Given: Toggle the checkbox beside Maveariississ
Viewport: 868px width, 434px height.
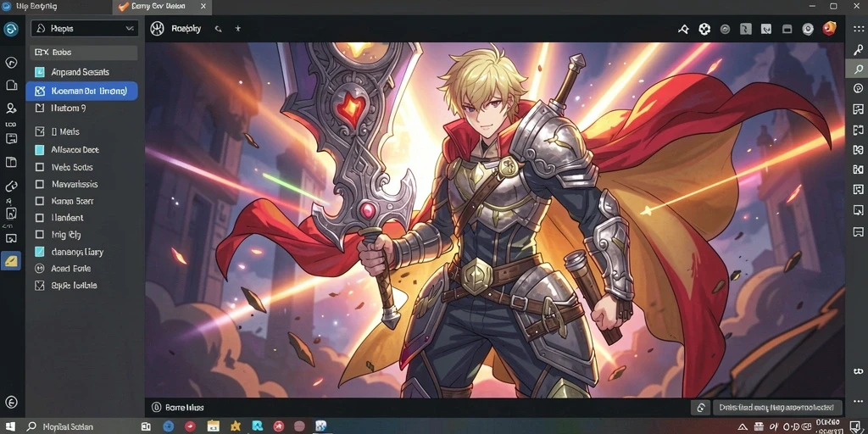Looking at the screenshot, I should click(x=39, y=184).
